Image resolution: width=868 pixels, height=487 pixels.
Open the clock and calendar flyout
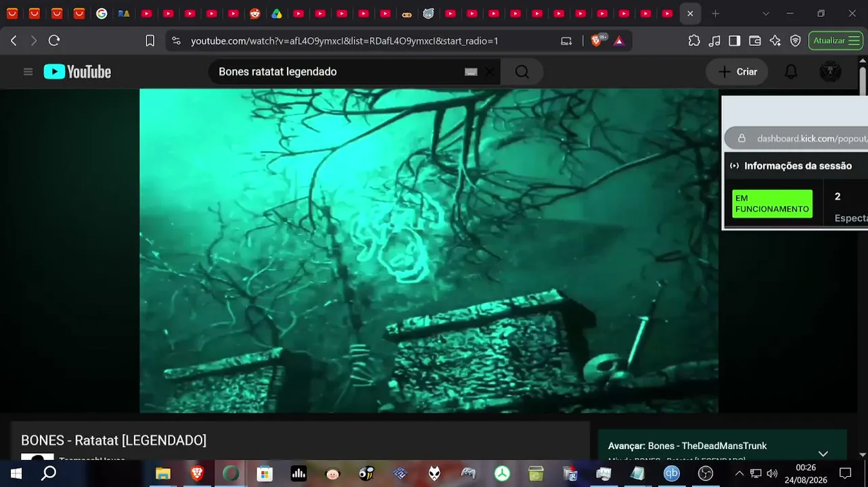coord(806,473)
